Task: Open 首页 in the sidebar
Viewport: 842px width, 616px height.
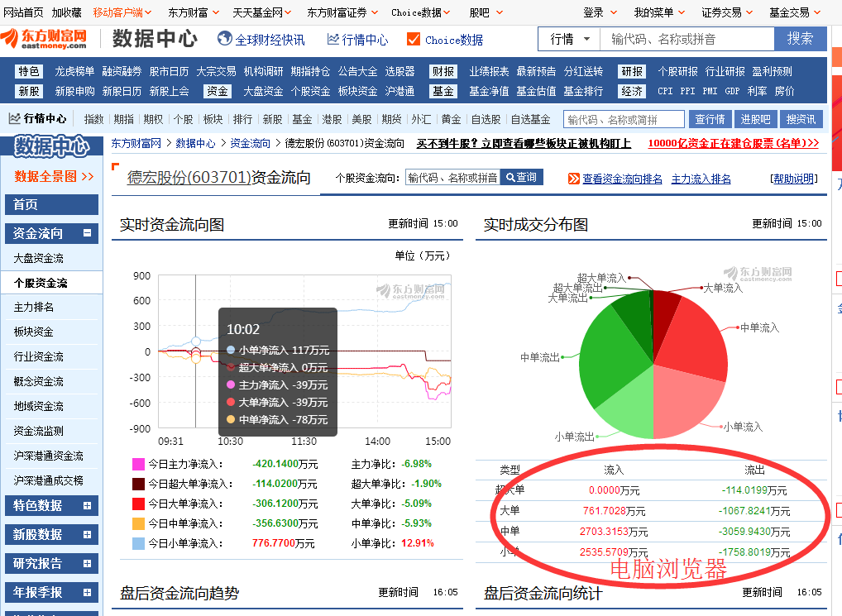Action: click(x=51, y=204)
